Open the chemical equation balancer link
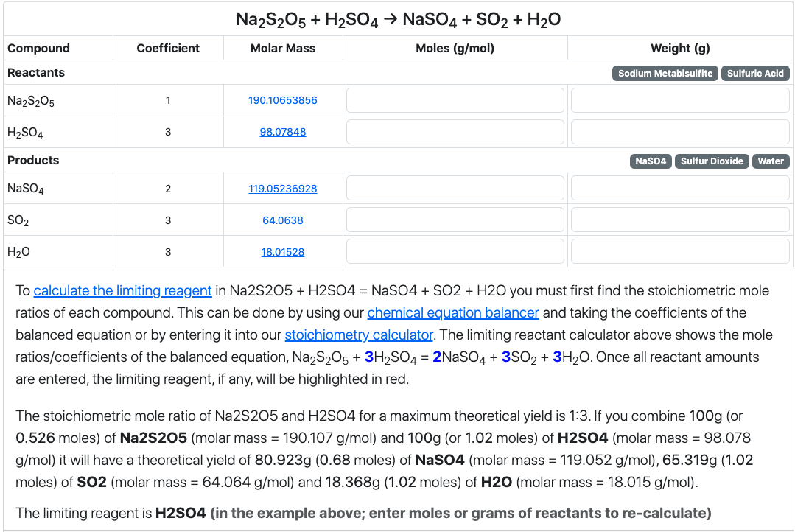Screen dimensions: 795x532 click(453, 312)
